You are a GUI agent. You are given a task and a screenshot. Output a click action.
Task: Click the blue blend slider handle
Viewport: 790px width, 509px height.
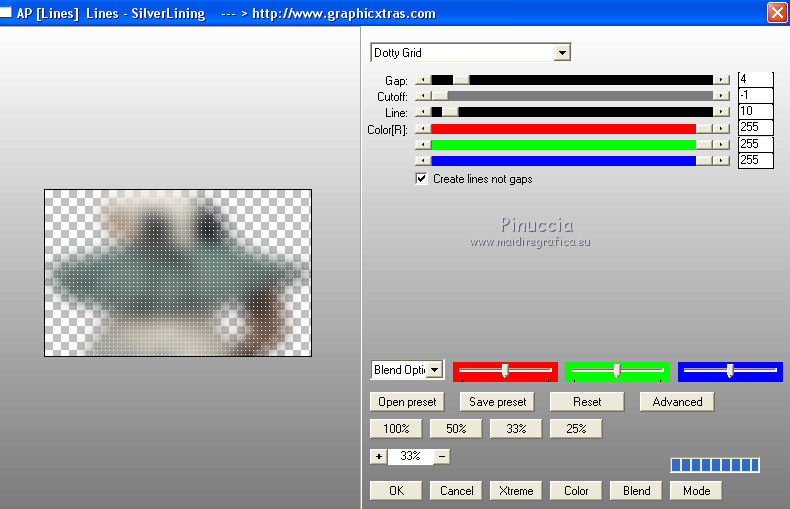[x=730, y=371]
